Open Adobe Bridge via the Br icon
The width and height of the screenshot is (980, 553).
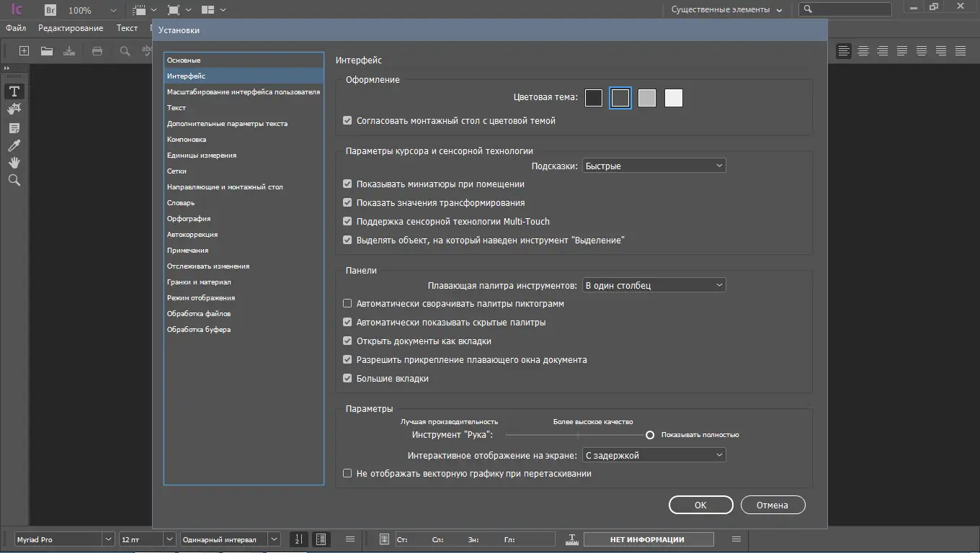pyautogui.click(x=50, y=10)
